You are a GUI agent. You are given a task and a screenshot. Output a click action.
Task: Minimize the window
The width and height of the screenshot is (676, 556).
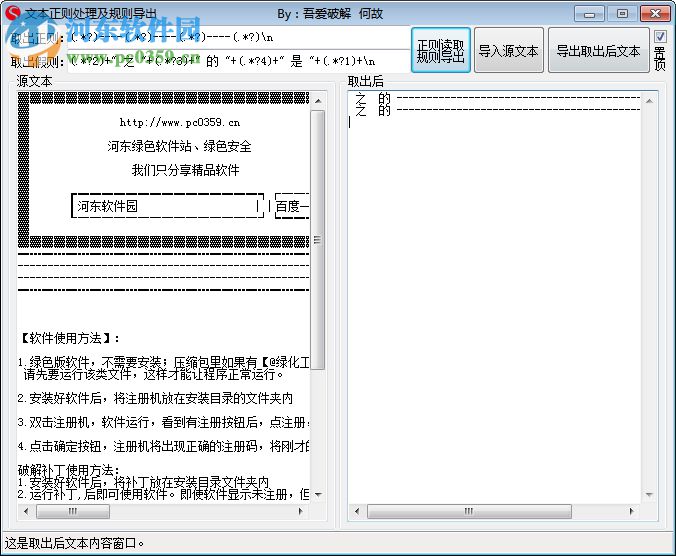[x=589, y=14]
